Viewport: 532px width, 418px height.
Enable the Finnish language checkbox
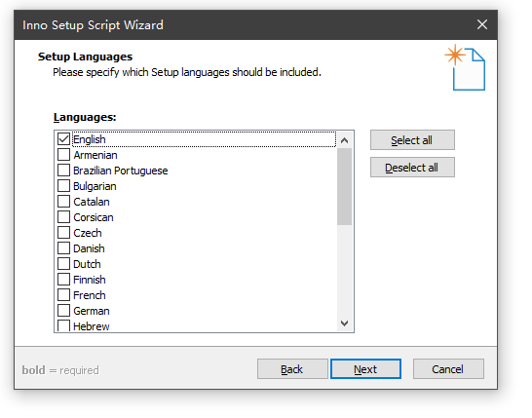point(63,280)
